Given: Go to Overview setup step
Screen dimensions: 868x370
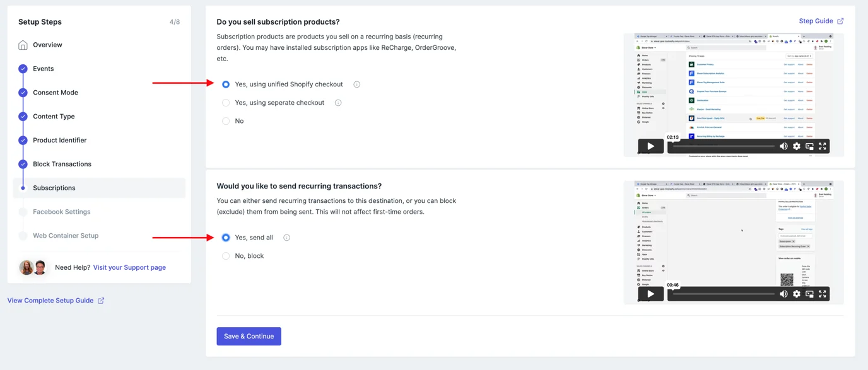Looking at the screenshot, I should (x=47, y=45).
